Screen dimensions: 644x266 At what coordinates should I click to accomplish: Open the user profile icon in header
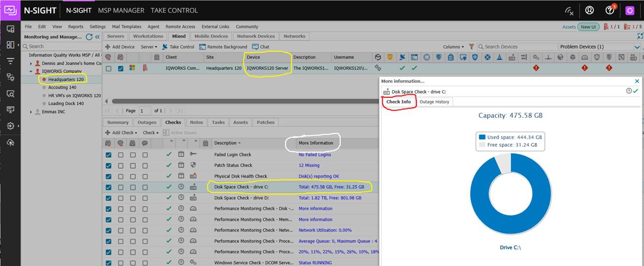(x=589, y=10)
